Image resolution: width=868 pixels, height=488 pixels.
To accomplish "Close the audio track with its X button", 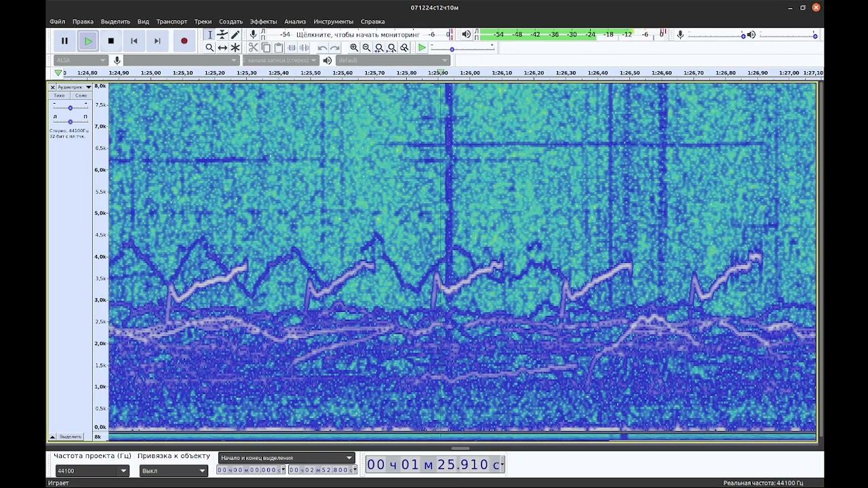I will click(x=52, y=87).
